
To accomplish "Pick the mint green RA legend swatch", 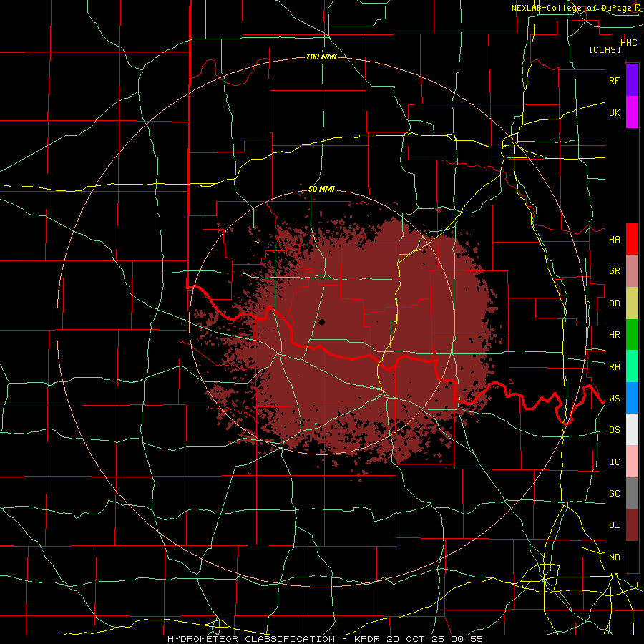I will pos(632,366).
